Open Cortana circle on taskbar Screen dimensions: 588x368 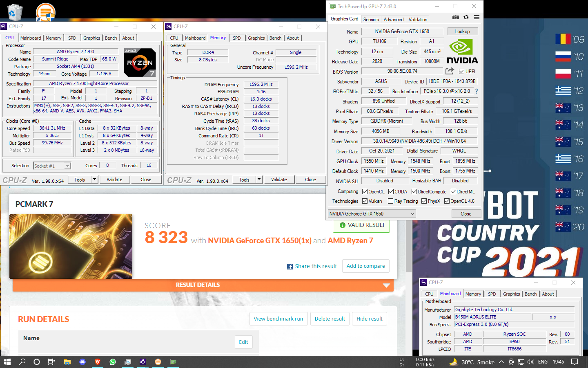(x=37, y=362)
